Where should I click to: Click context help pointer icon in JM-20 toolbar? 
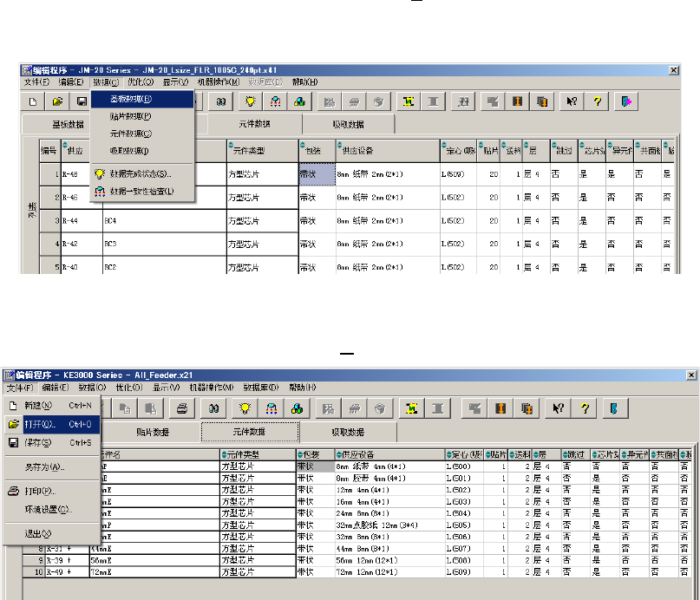pos(572,101)
